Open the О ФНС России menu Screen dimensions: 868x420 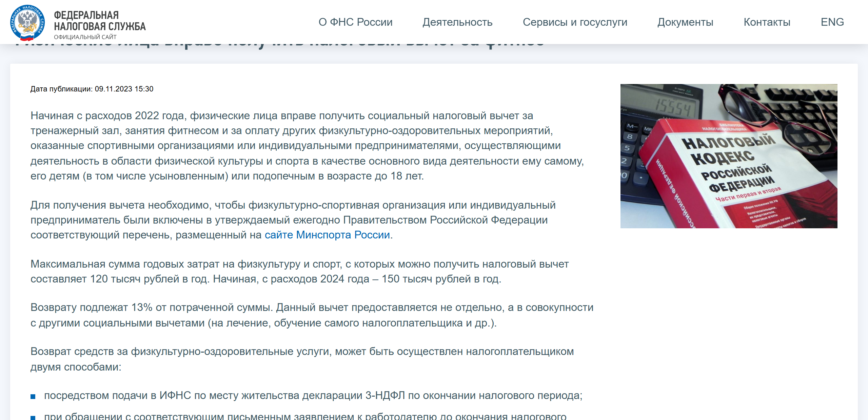point(355,22)
